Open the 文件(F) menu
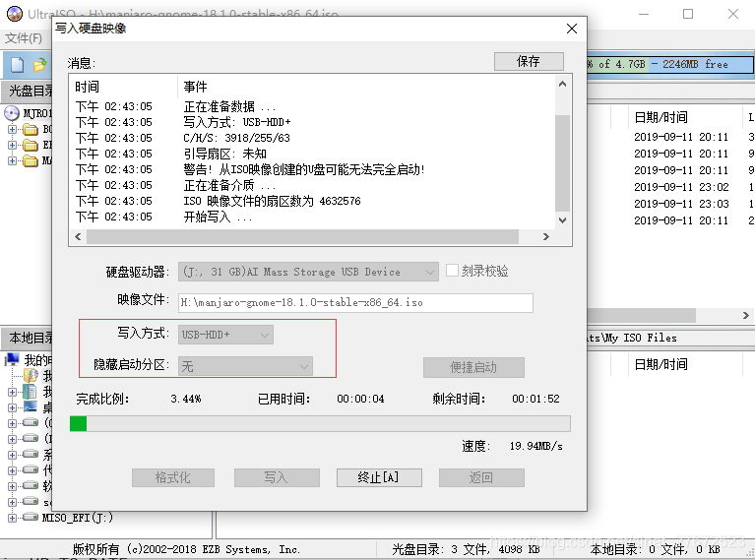The width and height of the screenshot is (755, 560). pos(24,38)
